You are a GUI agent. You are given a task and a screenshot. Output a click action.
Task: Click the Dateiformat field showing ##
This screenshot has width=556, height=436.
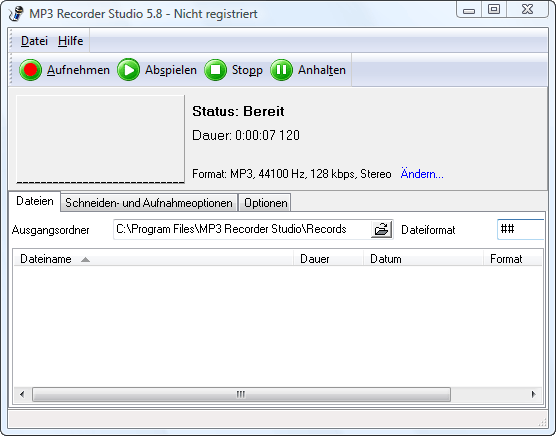pos(521,229)
